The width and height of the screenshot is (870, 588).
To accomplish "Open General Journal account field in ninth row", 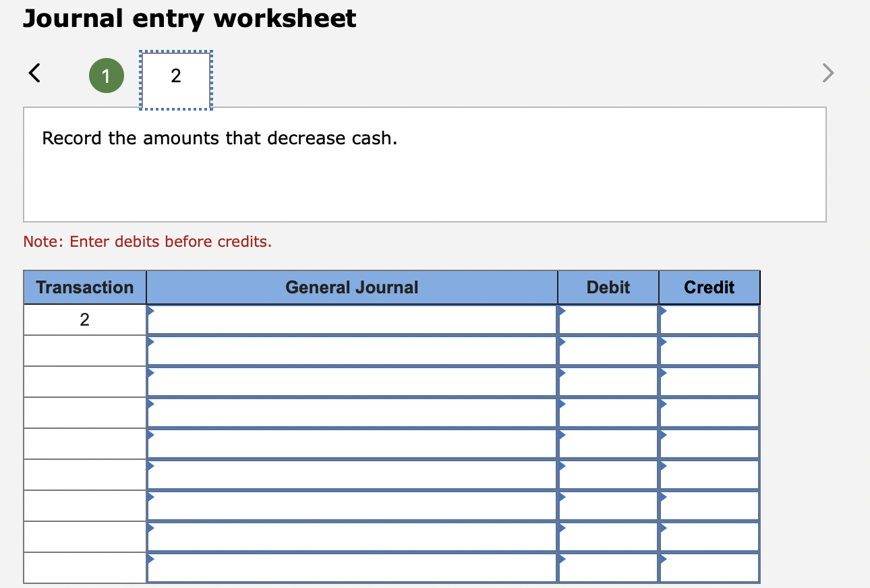I will tap(352, 568).
